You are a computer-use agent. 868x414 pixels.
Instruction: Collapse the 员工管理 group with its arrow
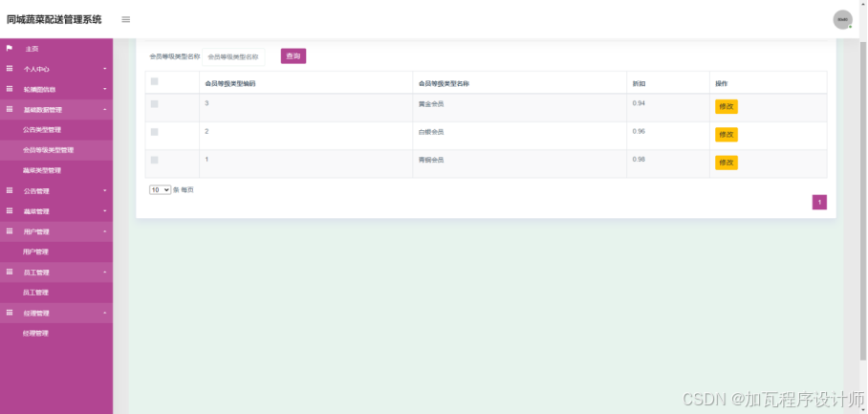[x=104, y=272]
